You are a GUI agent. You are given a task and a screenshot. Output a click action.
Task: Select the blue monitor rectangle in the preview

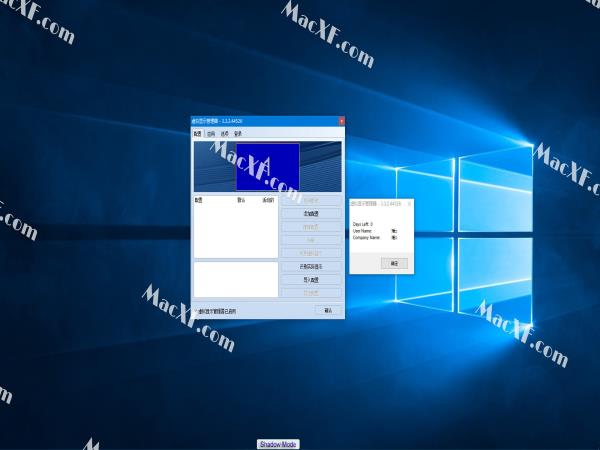[x=268, y=166]
